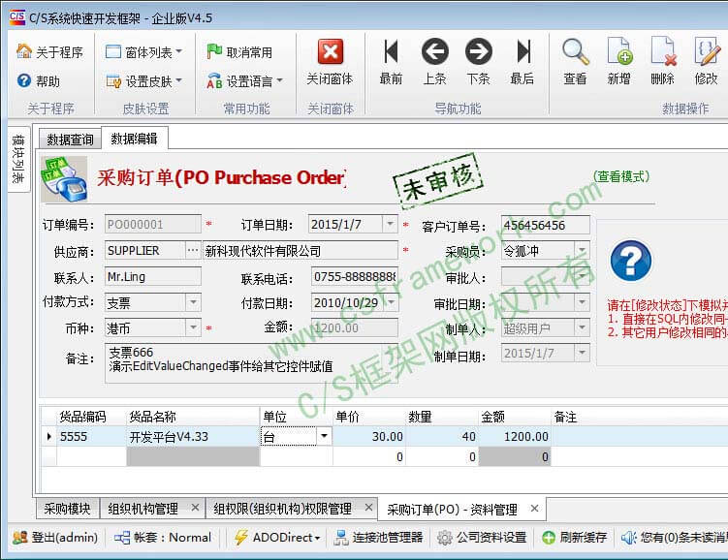Viewport: 728px width, 560px height.
Task: Select the 组织机构管理 bottom tab
Action: (142, 509)
